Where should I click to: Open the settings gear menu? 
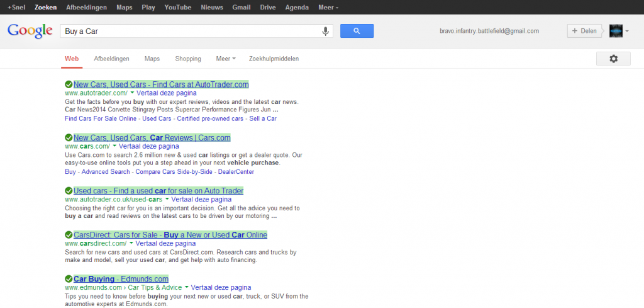tap(613, 59)
